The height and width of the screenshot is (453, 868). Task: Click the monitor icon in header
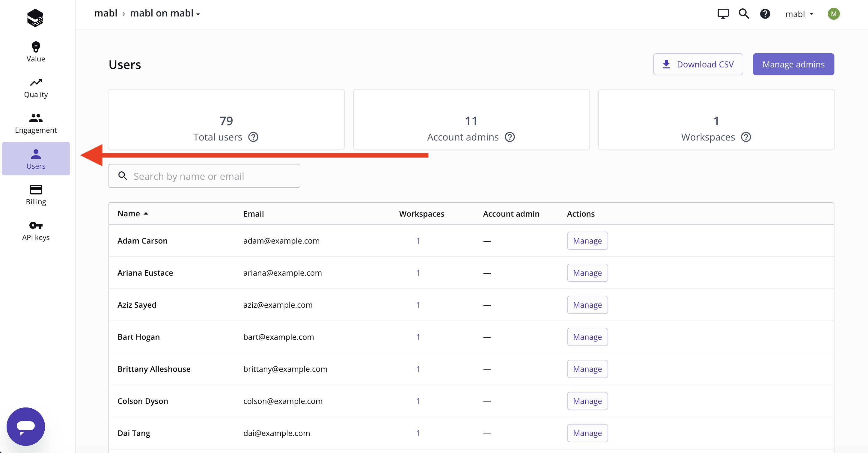723,14
